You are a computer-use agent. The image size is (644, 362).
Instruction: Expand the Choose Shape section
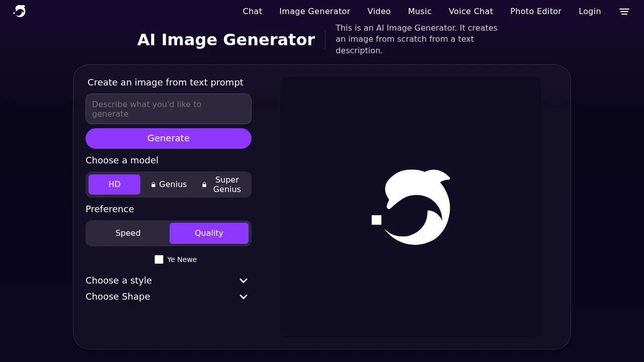pos(118,297)
